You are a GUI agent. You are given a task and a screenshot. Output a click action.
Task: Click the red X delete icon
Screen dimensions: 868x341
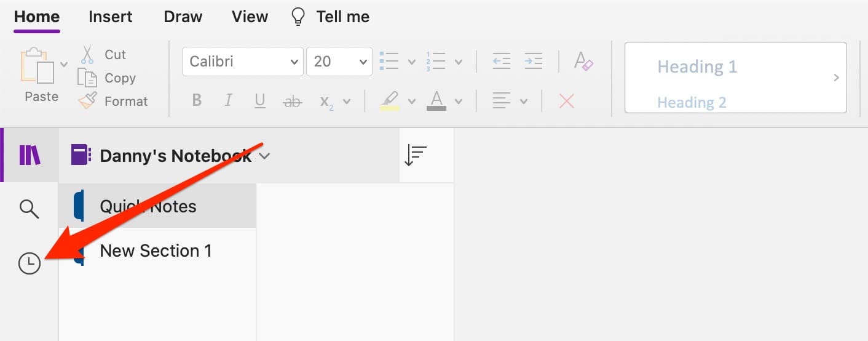[567, 101]
